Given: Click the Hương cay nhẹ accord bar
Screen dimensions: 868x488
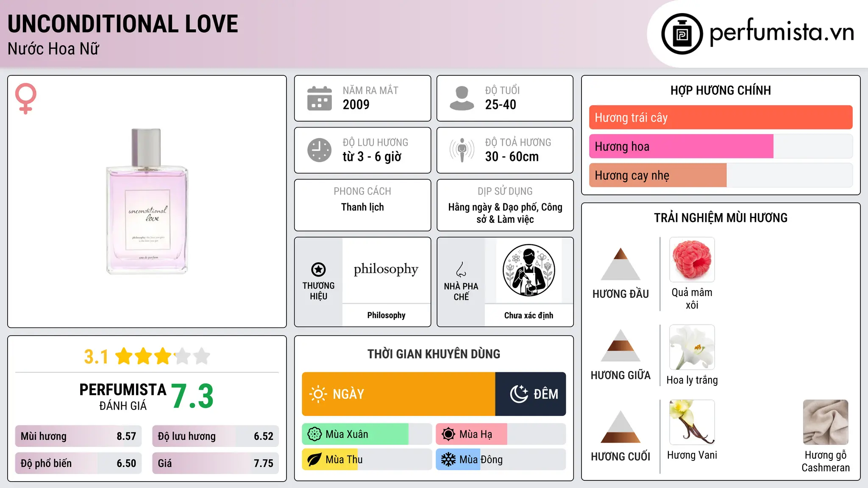Looking at the screenshot, I should 721,175.
